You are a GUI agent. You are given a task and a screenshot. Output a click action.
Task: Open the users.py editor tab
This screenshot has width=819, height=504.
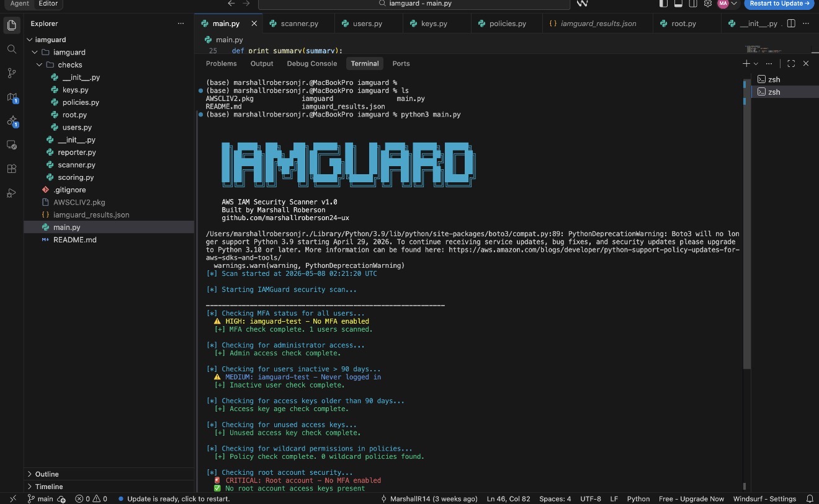tap(367, 24)
